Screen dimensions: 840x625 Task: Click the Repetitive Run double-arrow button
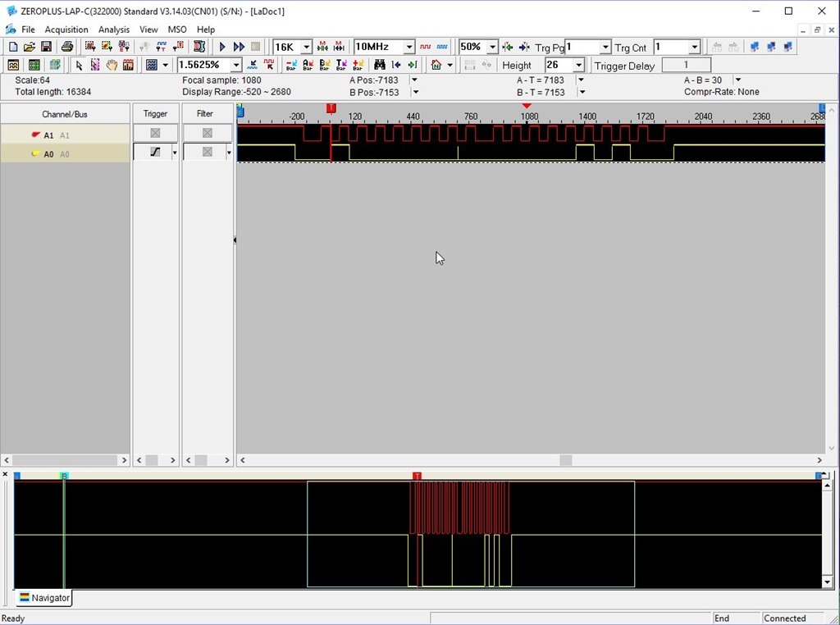point(239,48)
